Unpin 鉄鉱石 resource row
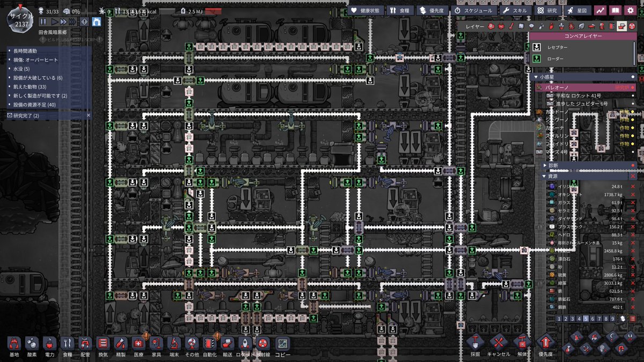Screen dimensions: 644x362 click(x=633, y=299)
